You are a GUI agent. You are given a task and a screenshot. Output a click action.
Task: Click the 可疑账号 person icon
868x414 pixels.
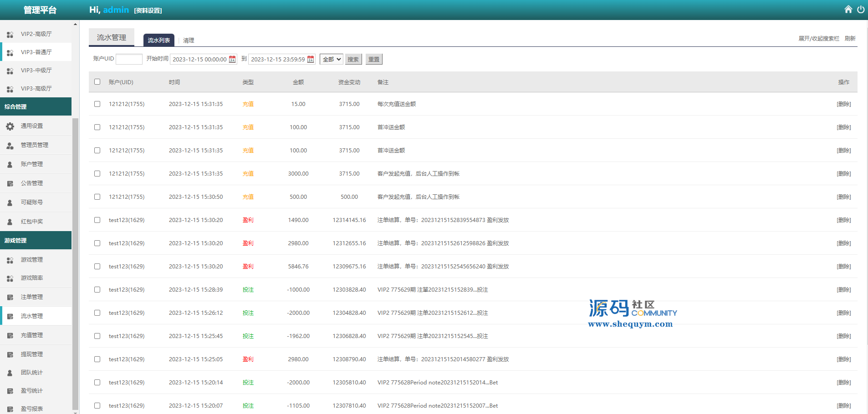click(x=10, y=203)
